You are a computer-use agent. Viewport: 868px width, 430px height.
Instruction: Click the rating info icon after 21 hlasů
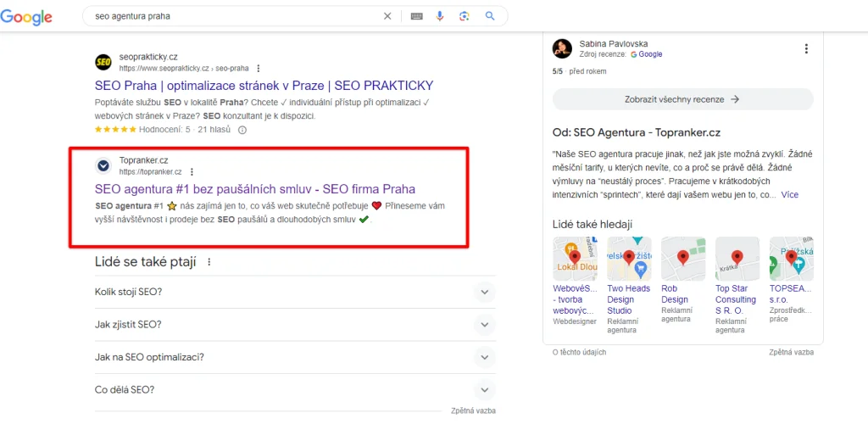242,130
